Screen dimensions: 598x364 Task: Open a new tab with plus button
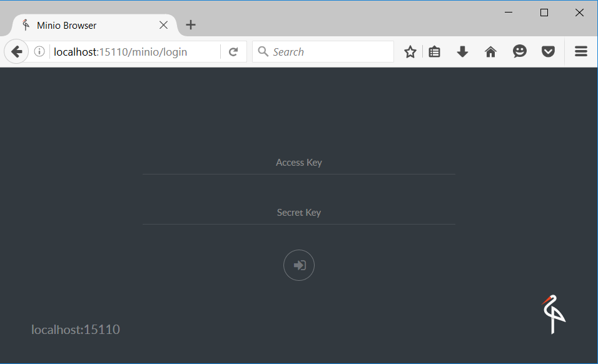(x=191, y=25)
